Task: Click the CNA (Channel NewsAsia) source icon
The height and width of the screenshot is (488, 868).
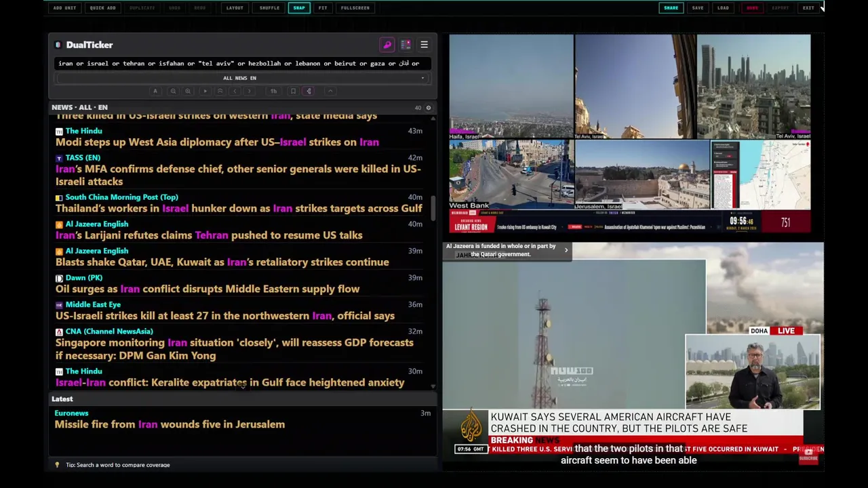Action: [59, 332]
